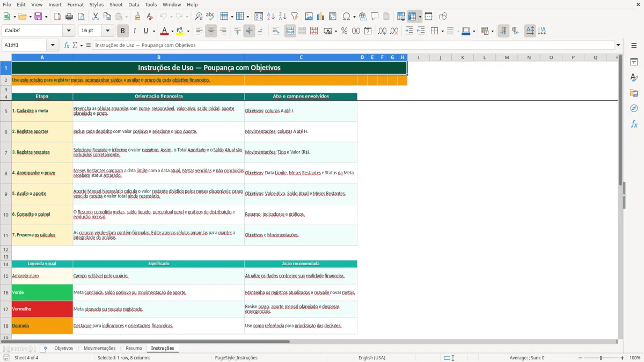
Task: Click the Clone Formatting paintbrush icon
Action: (x=138, y=17)
